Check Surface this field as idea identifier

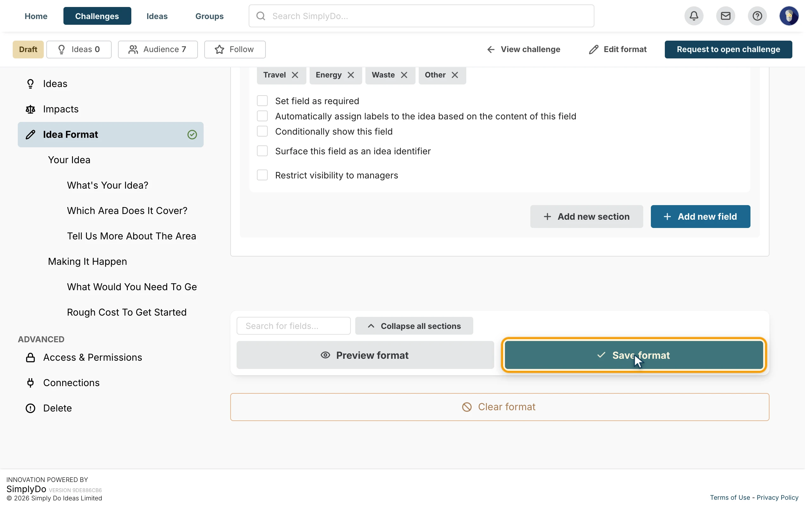pyautogui.click(x=262, y=151)
